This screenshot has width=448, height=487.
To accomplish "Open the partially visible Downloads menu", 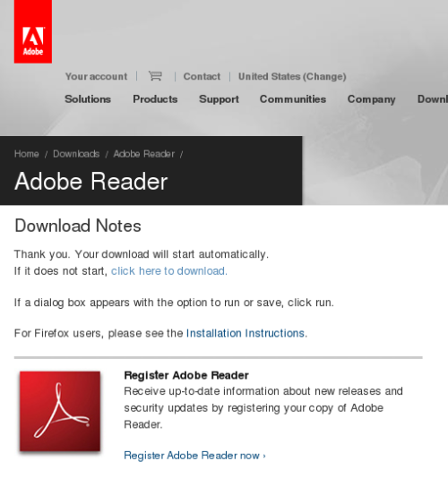I will click(433, 99).
